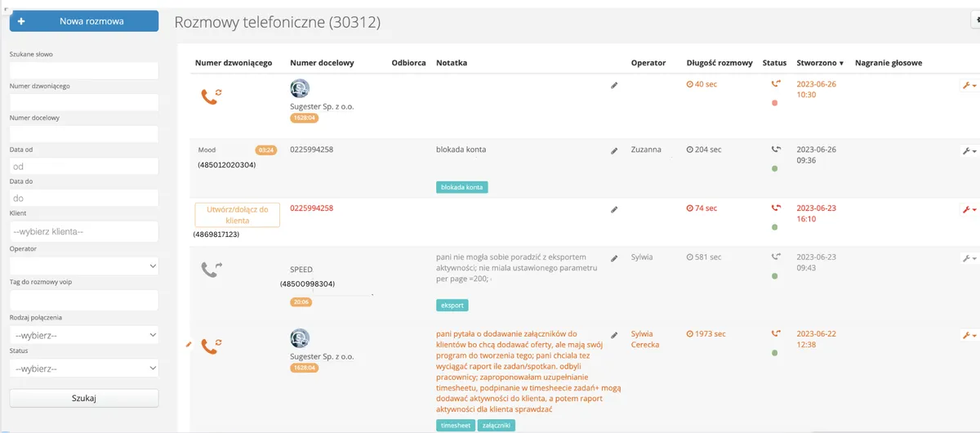This screenshot has height=433, width=980.
Task: Edit note pencil in the 40 sec row
Action: click(x=614, y=85)
